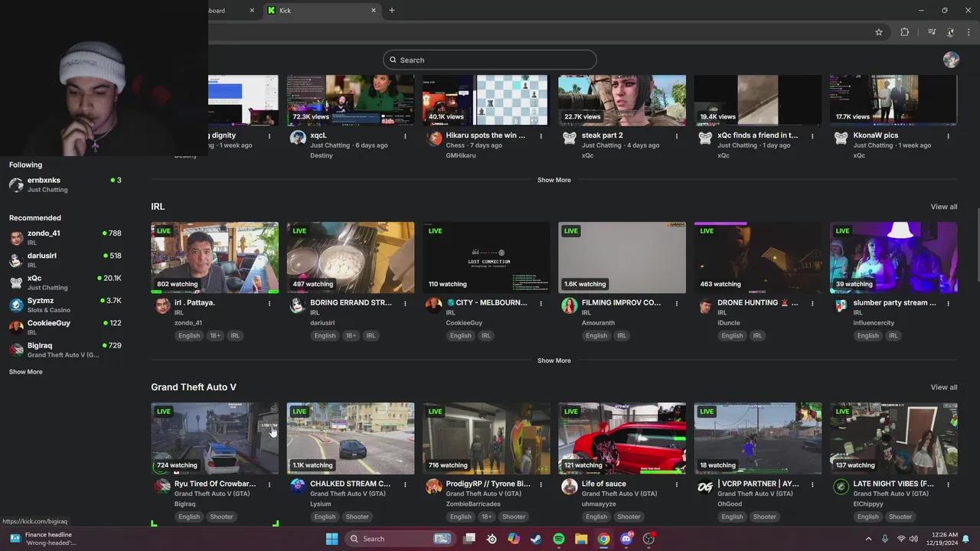Open influencercity avatar on slumber party card
Viewport: 980px width, 551px height.
tap(841, 306)
